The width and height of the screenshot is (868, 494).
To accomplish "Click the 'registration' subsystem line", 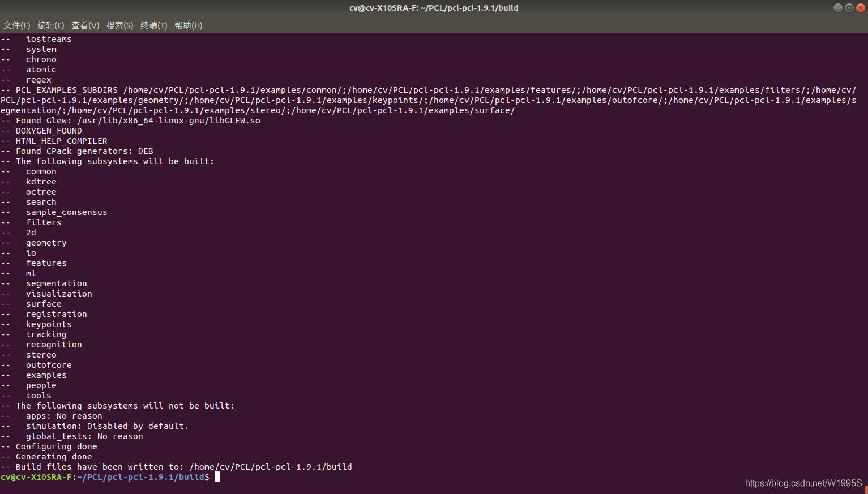I will point(44,314).
